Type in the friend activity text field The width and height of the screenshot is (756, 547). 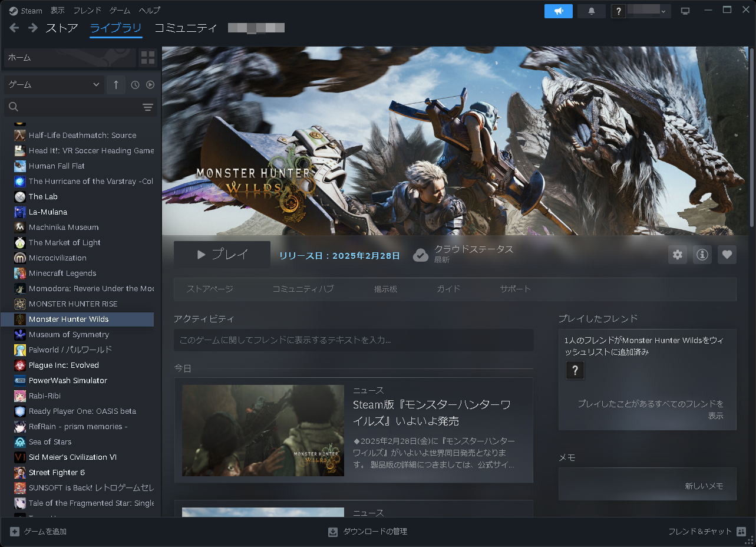(353, 340)
